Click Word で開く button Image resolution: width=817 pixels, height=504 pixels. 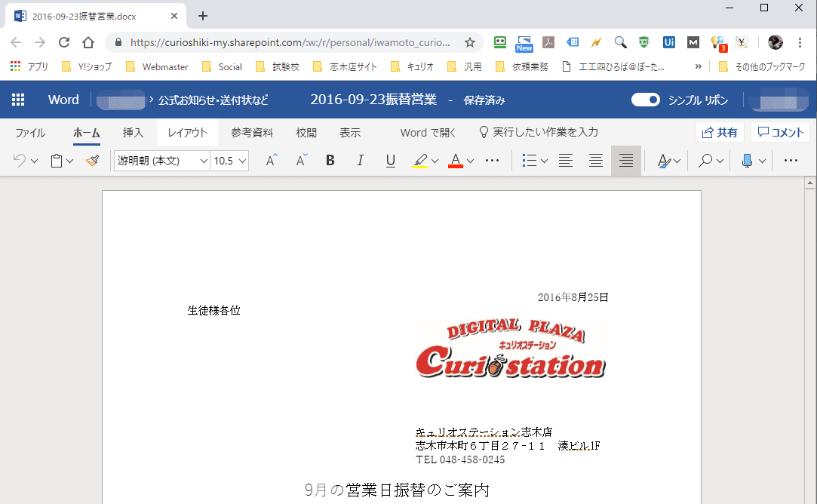pyautogui.click(x=428, y=133)
